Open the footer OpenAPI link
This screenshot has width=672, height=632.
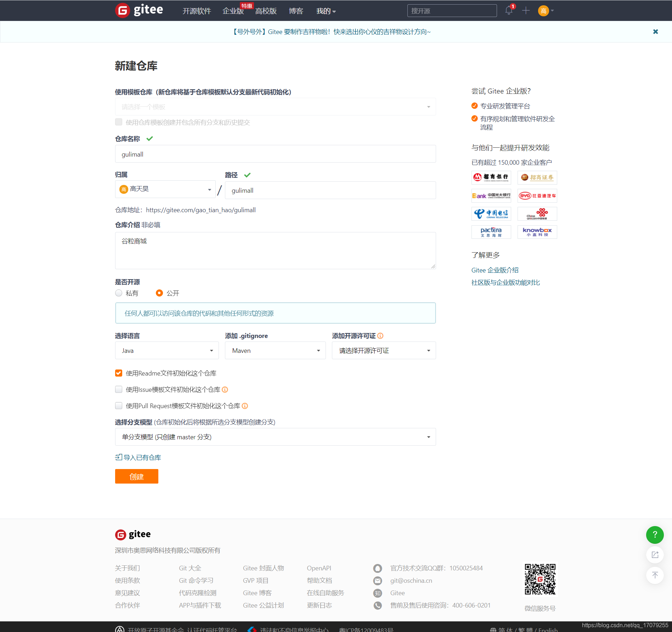click(x=319, y=568)
